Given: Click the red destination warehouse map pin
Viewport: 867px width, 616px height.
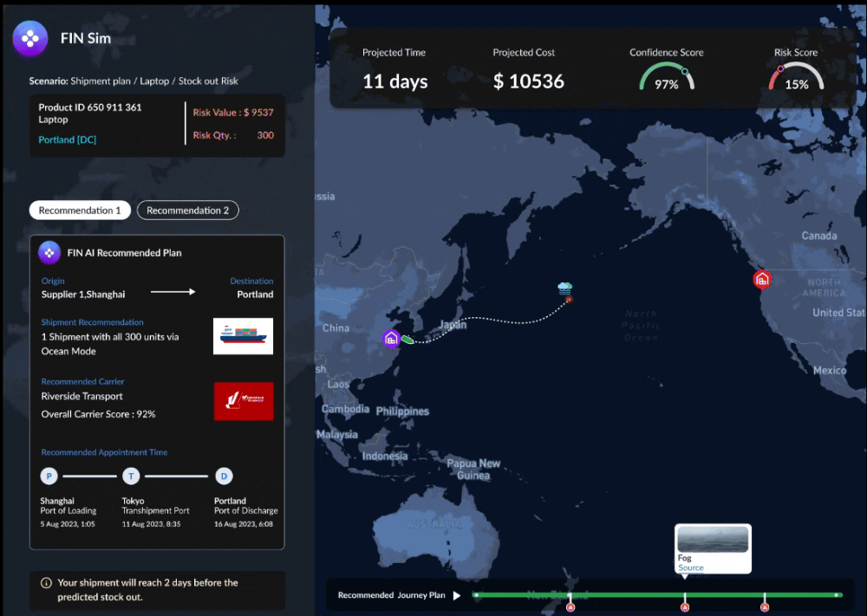Looking at the screenshot, I should [x=762, y=280].
